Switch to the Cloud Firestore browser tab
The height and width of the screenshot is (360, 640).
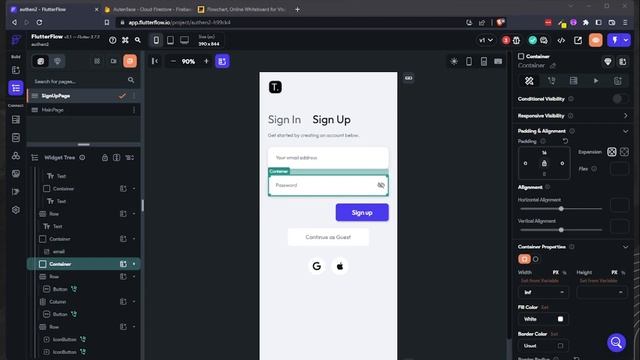pyautogui.click(x=148, y=9)
